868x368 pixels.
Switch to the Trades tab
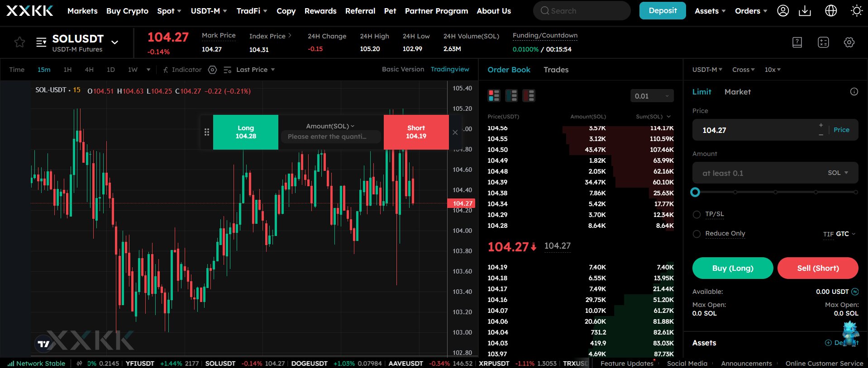tap(556, 70)
